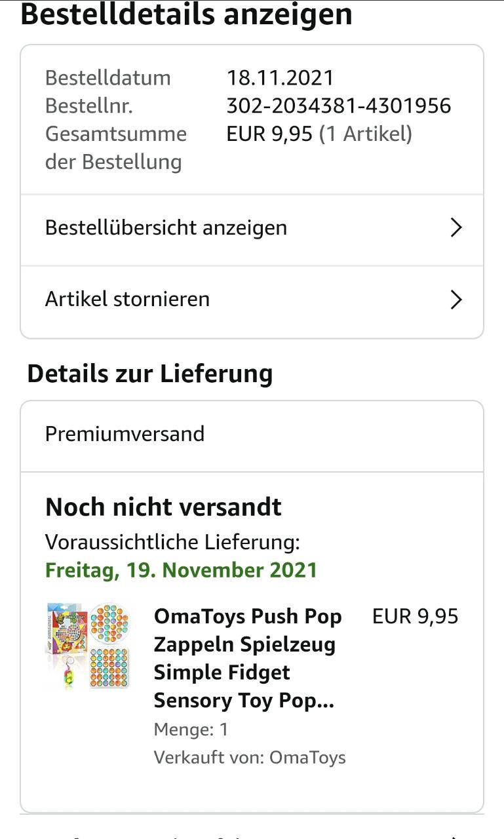Viewport: 504px width, 839px height.
Task: Tap the Bestelldetails anzeigen page heading
Action: tap(186, 14)
